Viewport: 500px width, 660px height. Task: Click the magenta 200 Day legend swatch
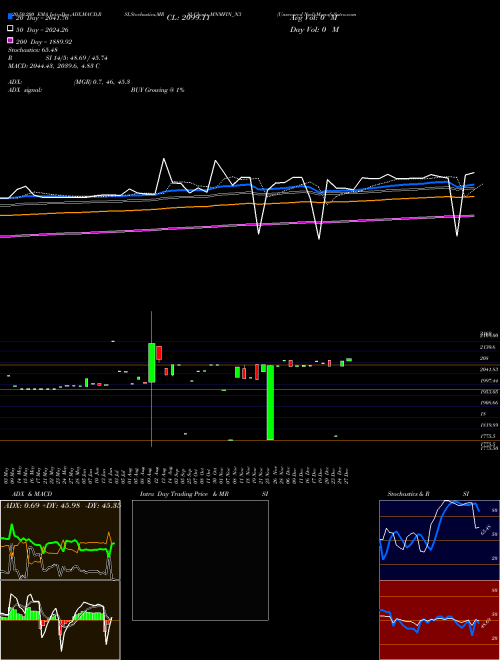tap(10, 40)
